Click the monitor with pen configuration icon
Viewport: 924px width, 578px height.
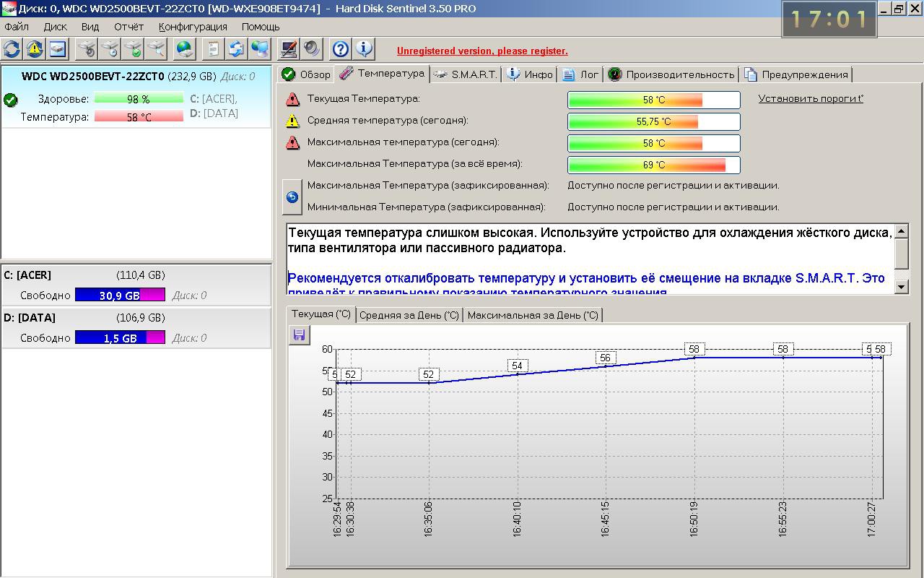click(x=289, y=49)
